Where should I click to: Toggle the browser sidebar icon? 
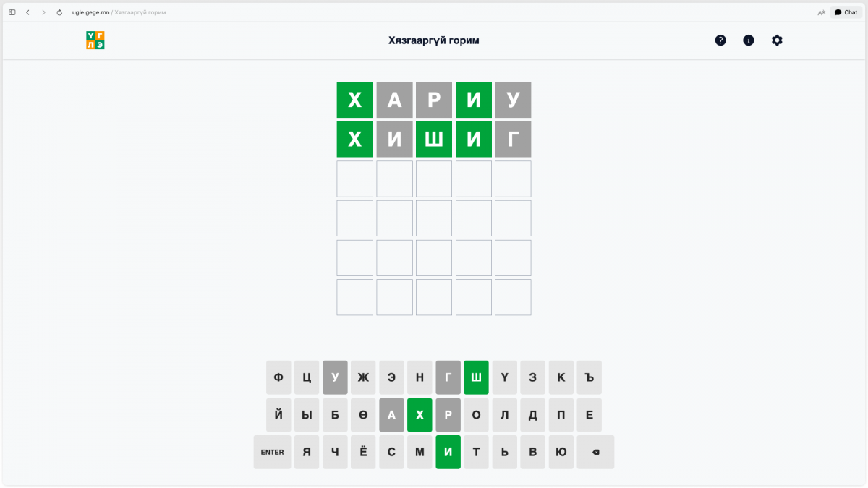[x=12, y=12]
